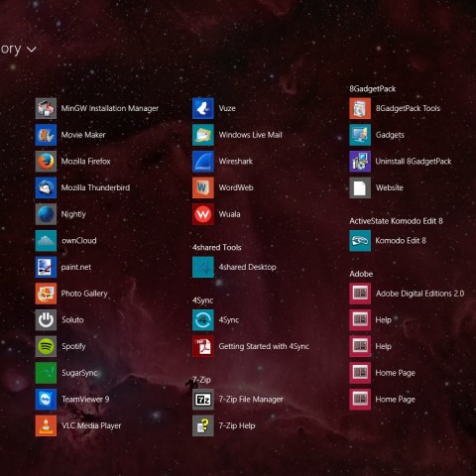Launch the ownCloud cloud icon
Image resolution: width=476 pixels, height=476 pixels.
pos(46,241)
